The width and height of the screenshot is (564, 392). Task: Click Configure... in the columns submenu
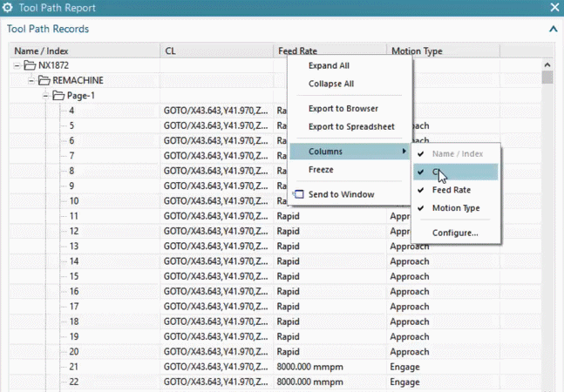(x=455, y=233)
